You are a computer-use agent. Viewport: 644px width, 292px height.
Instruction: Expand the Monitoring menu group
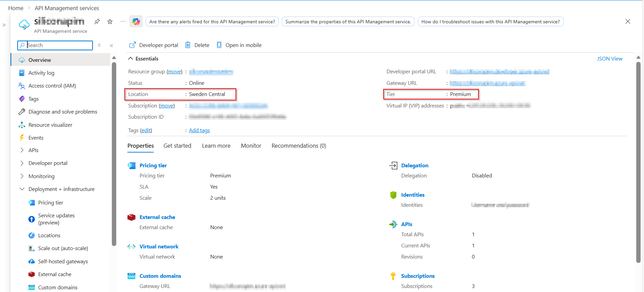coord(22,176)
